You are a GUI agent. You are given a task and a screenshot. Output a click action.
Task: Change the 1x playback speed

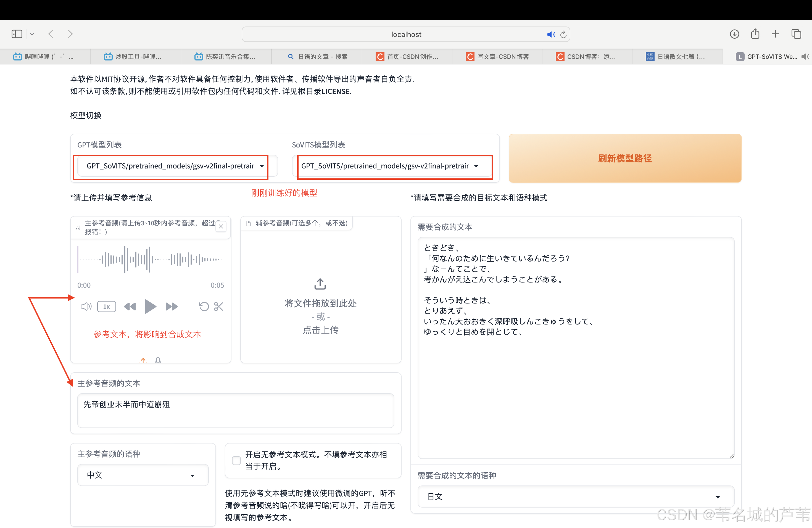pos(106,306)
